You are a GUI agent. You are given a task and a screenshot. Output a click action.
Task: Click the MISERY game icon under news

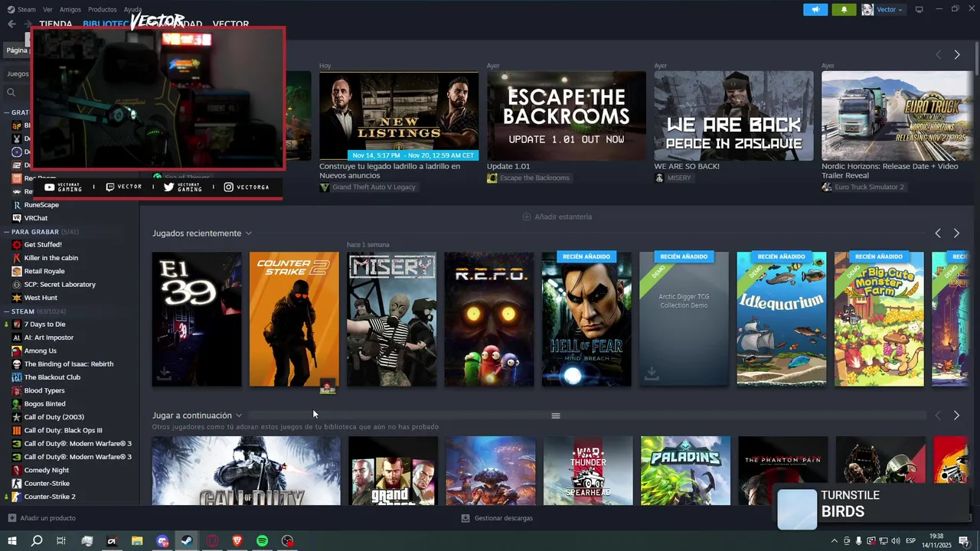659,178
